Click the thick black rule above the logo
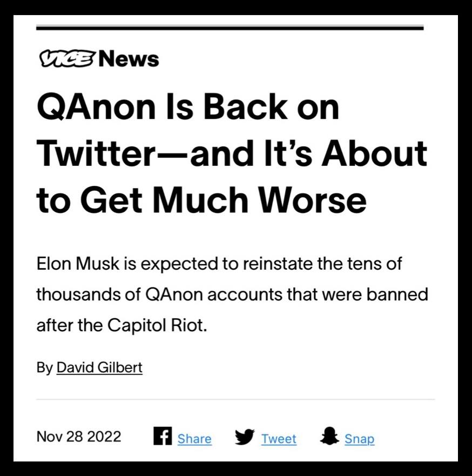Viewport: 472px width, 476px height. tap(230, 28)
